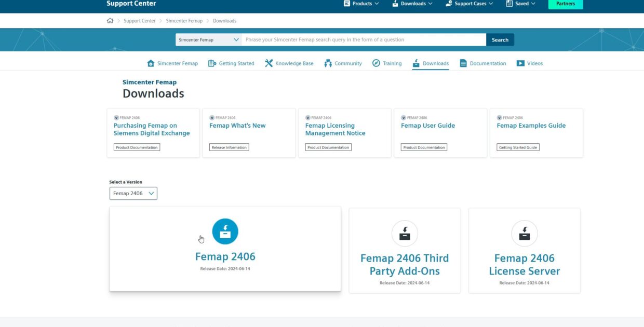Click the Release Information tag
Viewport: 644px width, 327px height.
[229, 147]
